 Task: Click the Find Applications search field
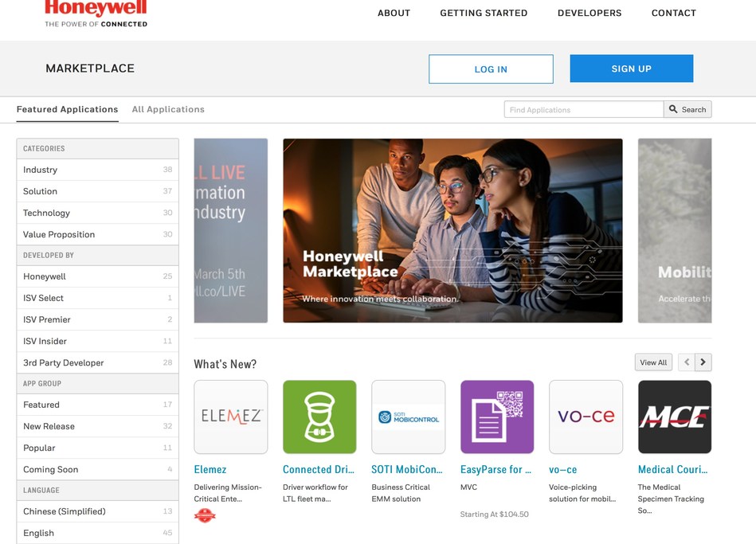click(x=583, y=108)
